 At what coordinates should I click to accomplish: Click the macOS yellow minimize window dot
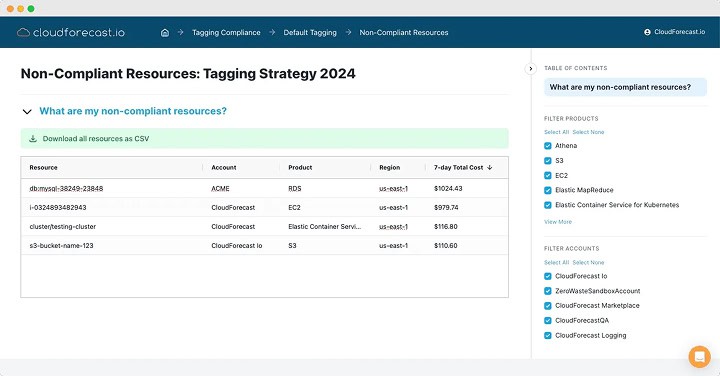coord(21,9)
